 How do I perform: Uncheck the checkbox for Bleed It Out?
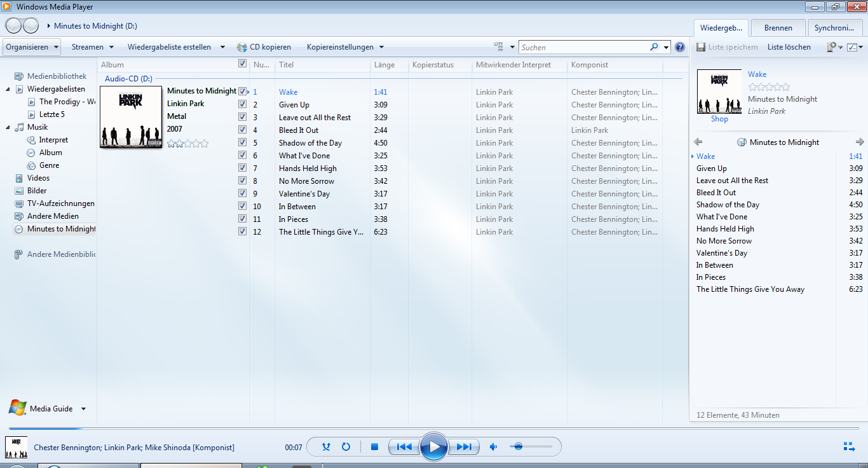point(242,130)
